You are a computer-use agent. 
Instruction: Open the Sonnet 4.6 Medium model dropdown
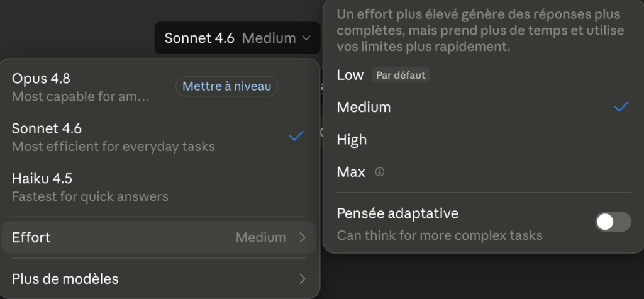point(237,38)
